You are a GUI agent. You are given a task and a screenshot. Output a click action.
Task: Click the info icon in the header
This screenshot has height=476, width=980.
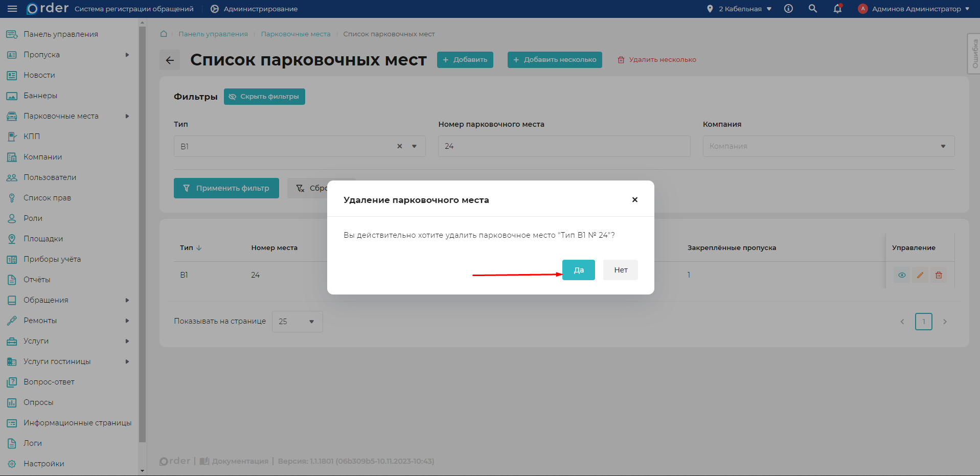point(788,9)
